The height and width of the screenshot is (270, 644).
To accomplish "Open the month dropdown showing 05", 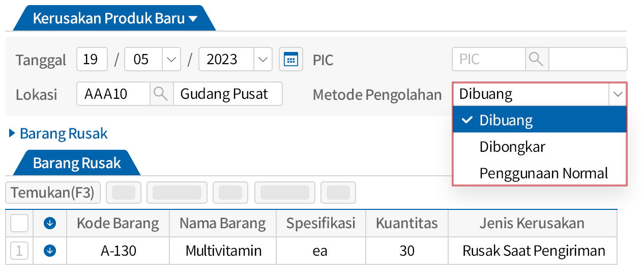I will tap(170, 60).
